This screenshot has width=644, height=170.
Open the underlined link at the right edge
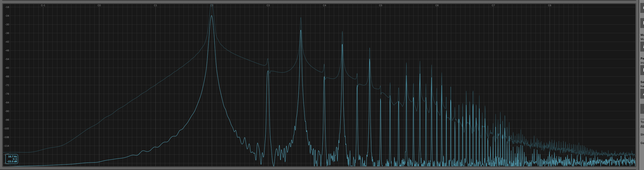pyautogui.click(x=642, y=126)
